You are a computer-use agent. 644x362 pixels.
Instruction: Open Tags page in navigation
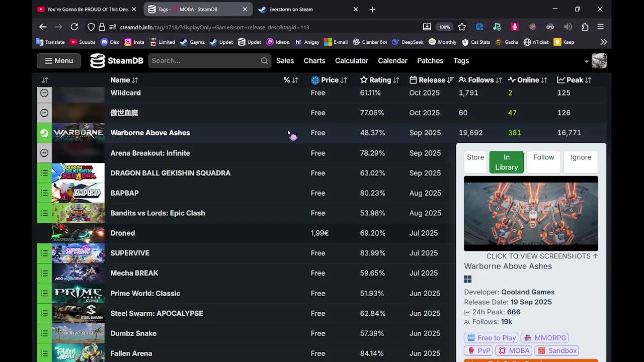pos(461,61)
